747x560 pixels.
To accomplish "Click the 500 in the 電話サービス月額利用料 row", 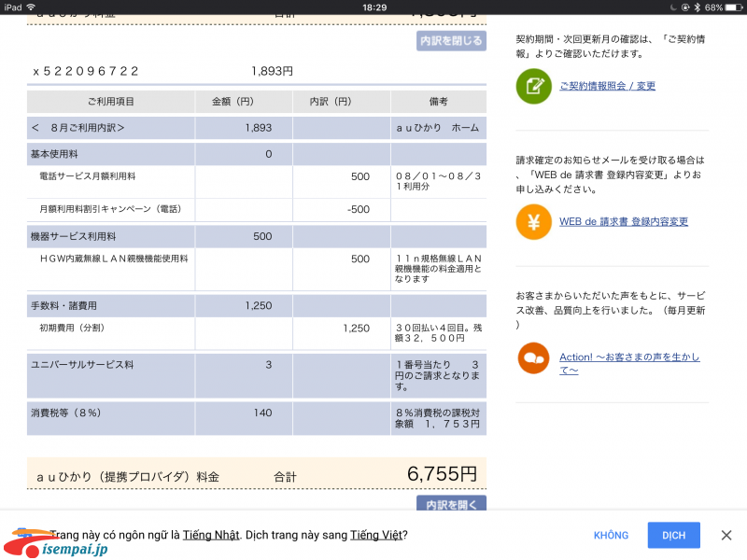I will coord(360,176).
